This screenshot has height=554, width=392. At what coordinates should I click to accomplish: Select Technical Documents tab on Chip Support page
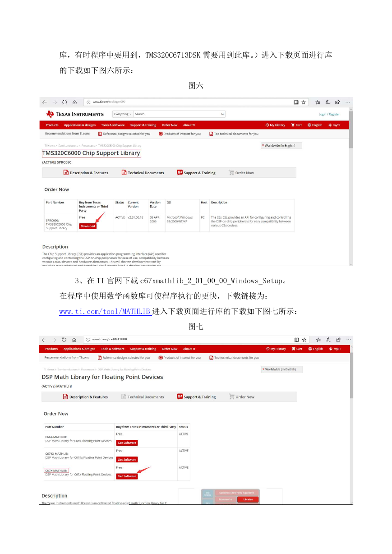[x=143, y=173]
